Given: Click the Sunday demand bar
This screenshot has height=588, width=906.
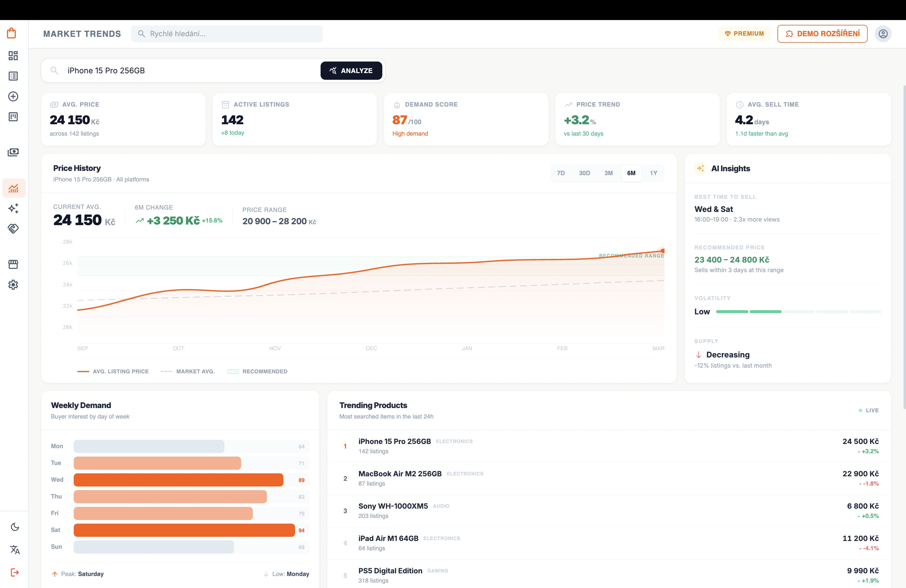Looking at the screenshot, I should click(x=154, y=547).
